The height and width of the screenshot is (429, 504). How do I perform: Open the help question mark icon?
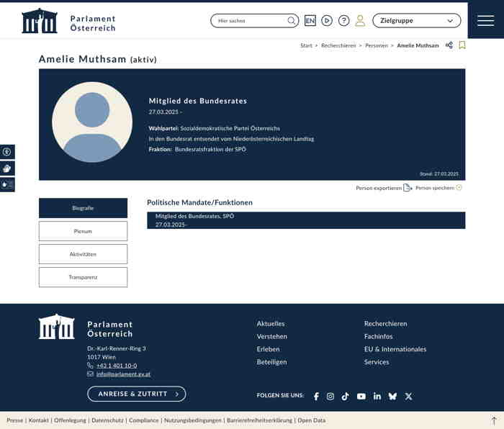(x=344, y=21)
